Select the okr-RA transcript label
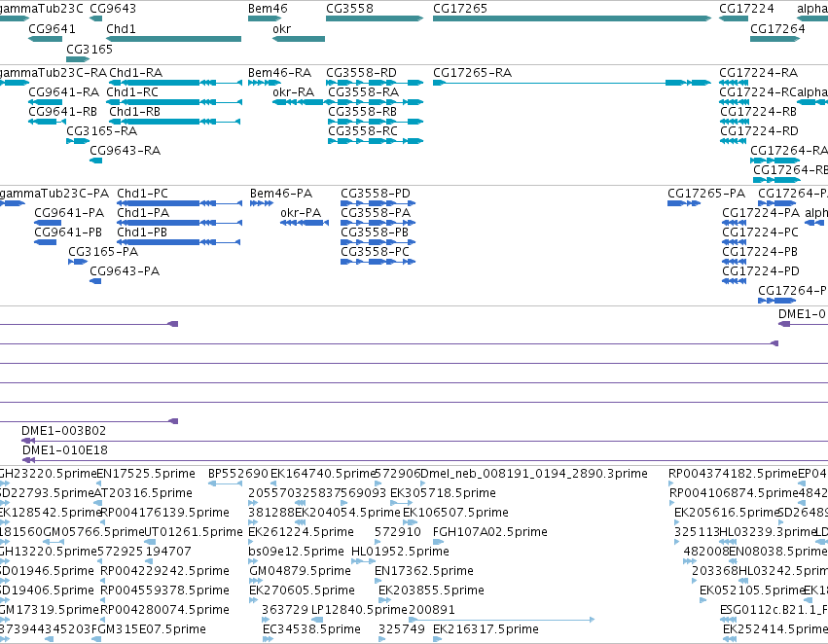Image resolution: width=828 pixels, height=644 pixels. (293, 91)
